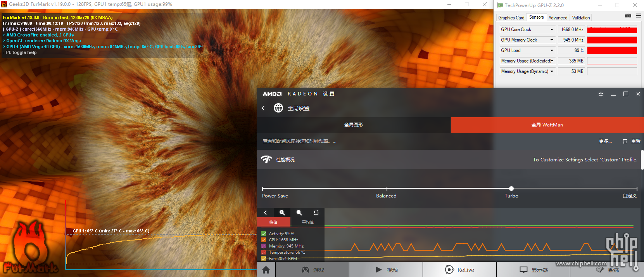Go to the Radeon Settings home icon
Image resolution: width=644 pixels, height=277 pixels.
click(x=266, y=270)
